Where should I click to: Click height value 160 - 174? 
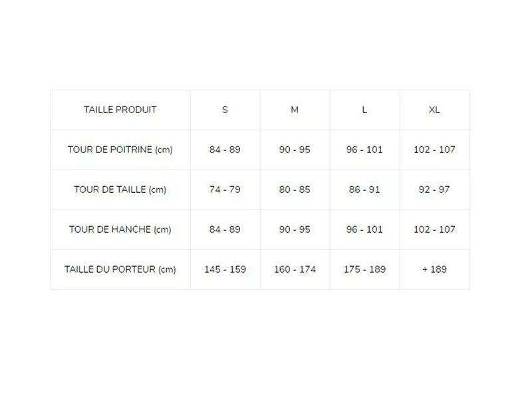pyautogui.click(x=295, y=269)
